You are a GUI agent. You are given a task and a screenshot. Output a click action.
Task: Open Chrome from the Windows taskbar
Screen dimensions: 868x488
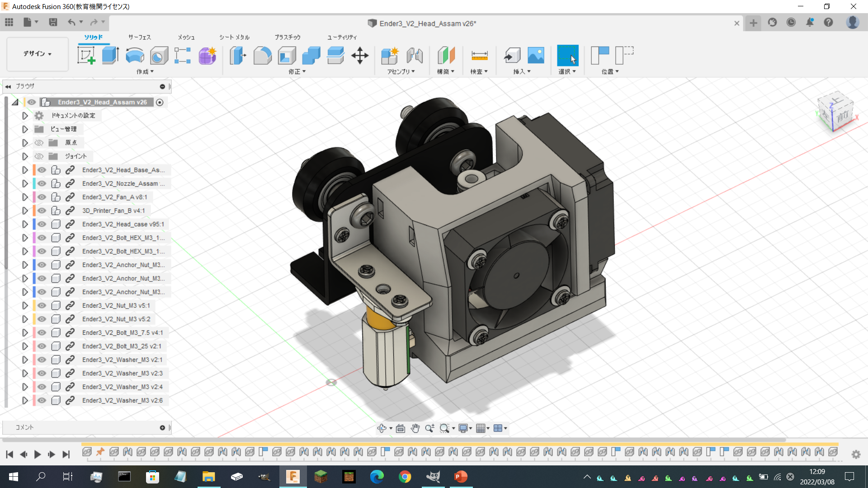click(x=405, y=477)
